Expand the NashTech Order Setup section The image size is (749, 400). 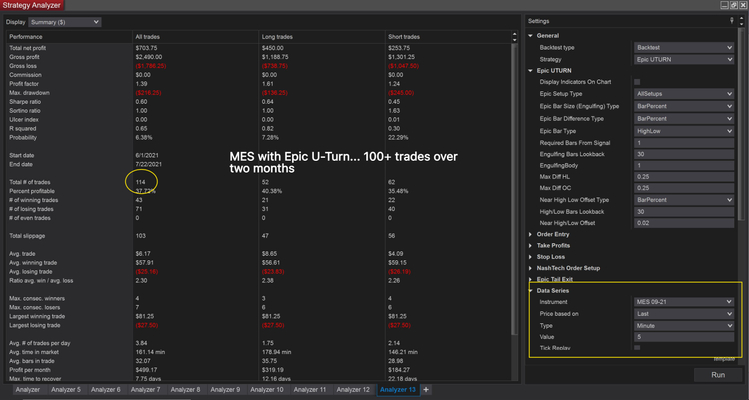point(530,268)
